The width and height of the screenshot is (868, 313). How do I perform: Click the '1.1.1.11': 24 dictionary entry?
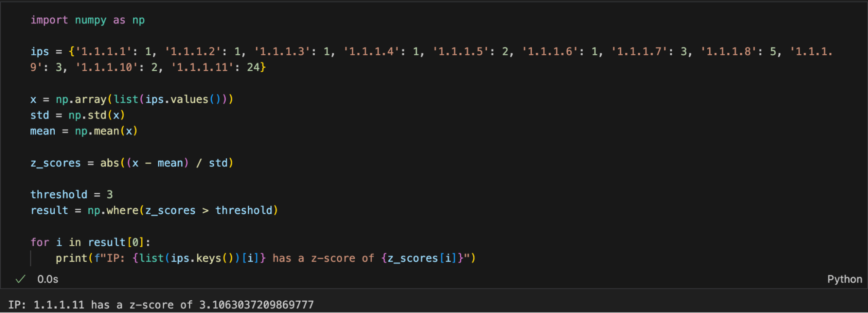click(215, 67)
